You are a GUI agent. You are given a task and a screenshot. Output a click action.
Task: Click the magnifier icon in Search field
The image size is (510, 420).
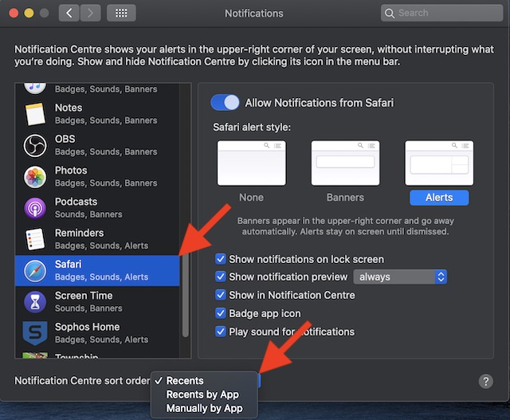click(x=390, y=14)
